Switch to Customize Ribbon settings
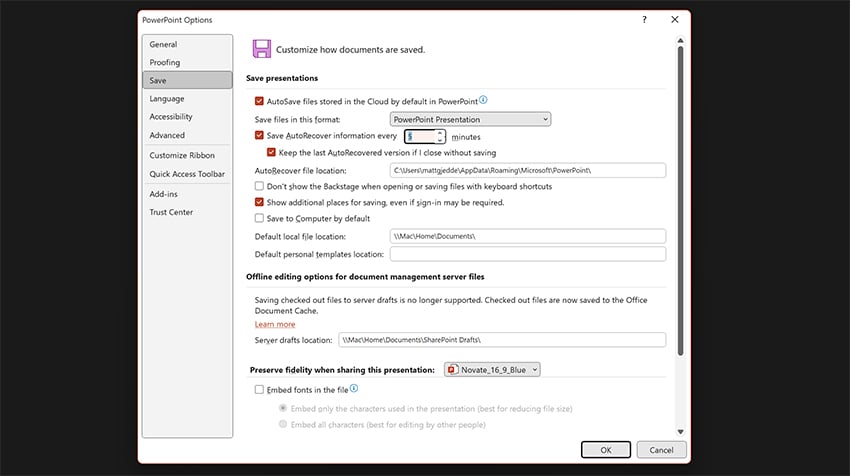Viewport: 850px width, 476px height. point(182,155)
